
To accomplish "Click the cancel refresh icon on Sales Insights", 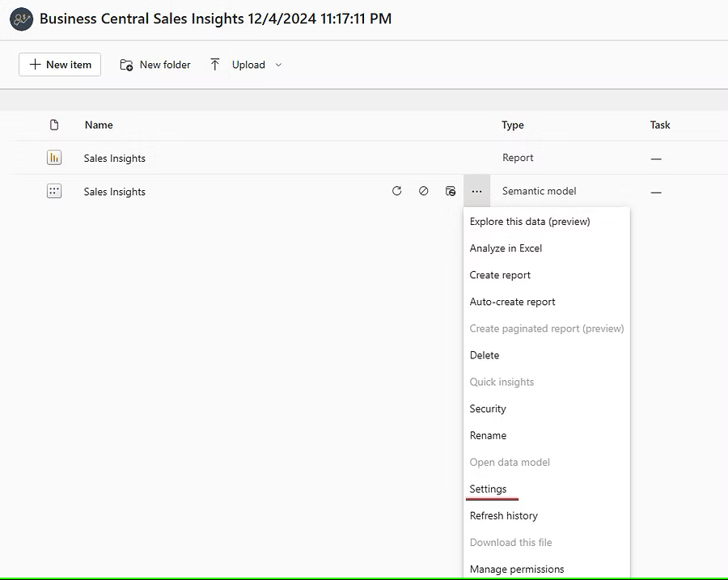I will 423,191.
